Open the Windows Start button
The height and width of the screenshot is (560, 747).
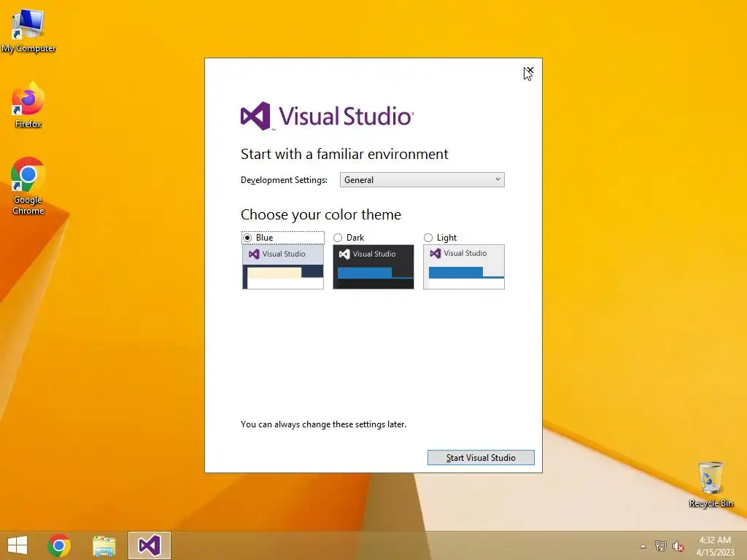tap(18, 545)
